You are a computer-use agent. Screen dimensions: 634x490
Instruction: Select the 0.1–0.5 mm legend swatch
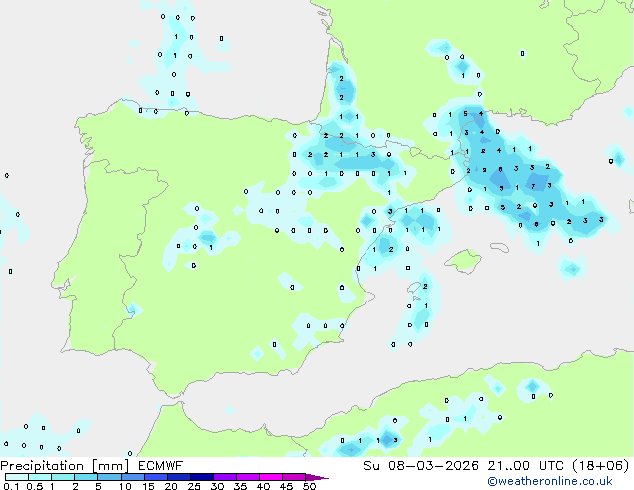tap(17, 477)
